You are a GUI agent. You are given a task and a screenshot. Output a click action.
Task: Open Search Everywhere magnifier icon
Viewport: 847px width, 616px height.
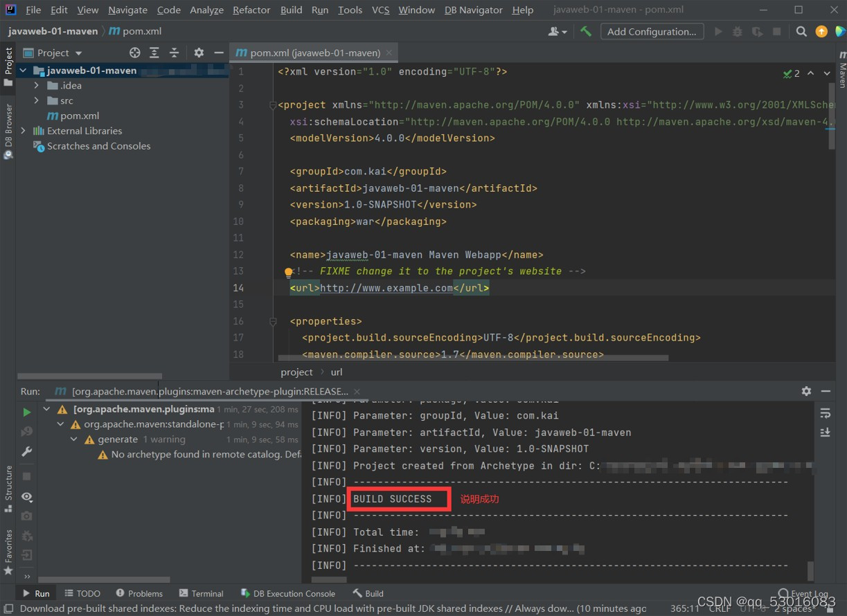[x=801, y=31]
